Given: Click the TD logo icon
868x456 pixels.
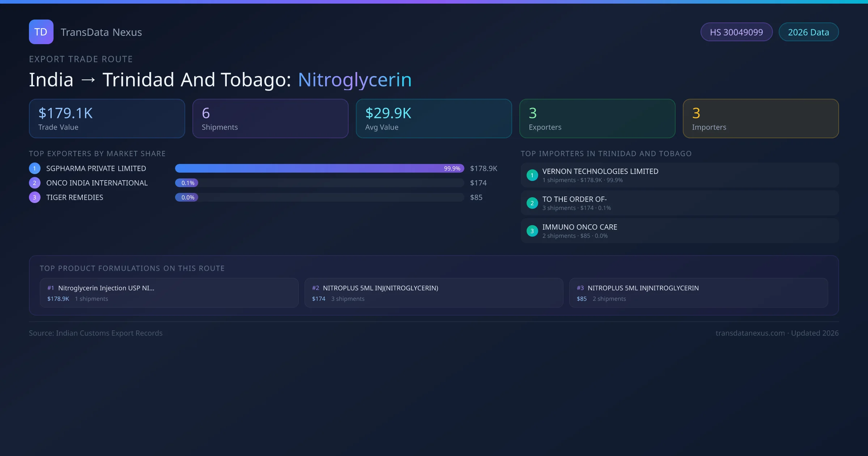Looking at the screenshot, I should click(x=41, y=32).
